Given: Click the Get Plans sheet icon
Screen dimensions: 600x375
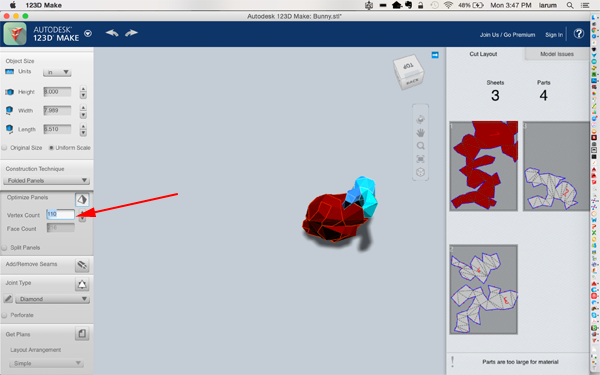Looking at the screenshot, I should [82, 334].
